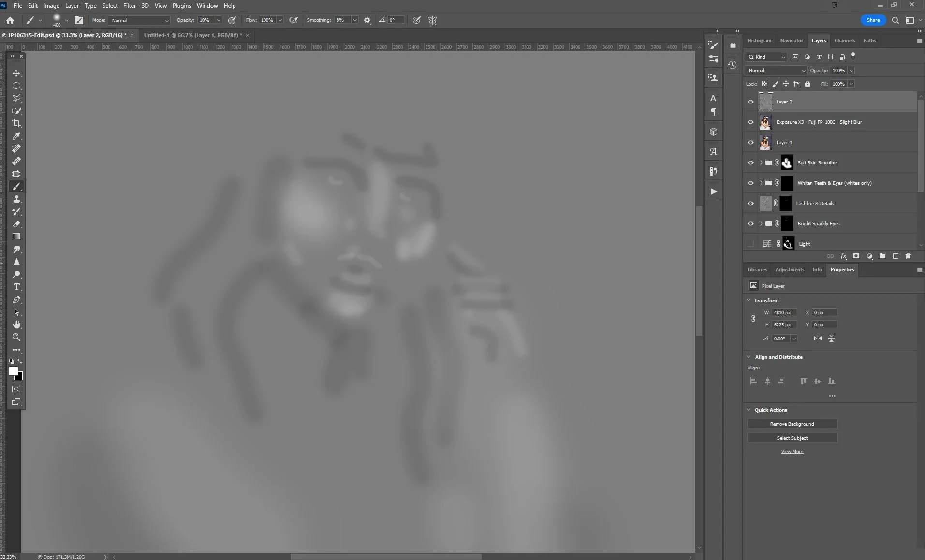Select the Pen tool
The width and height of the screenshot is (925, 560).
[16, 299]
